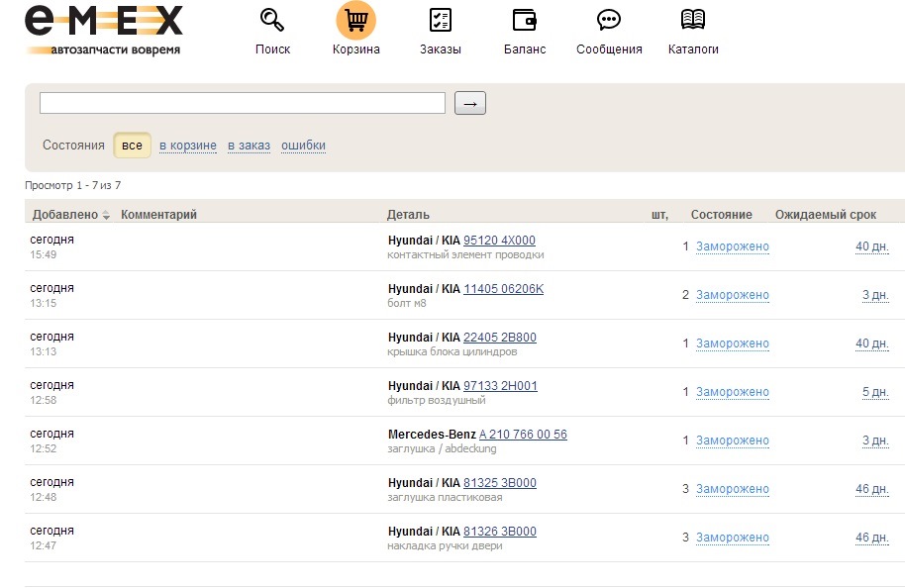Click 3 дн. term for Mercedes-Benz row
905x588 pixels.
point(875,441)
